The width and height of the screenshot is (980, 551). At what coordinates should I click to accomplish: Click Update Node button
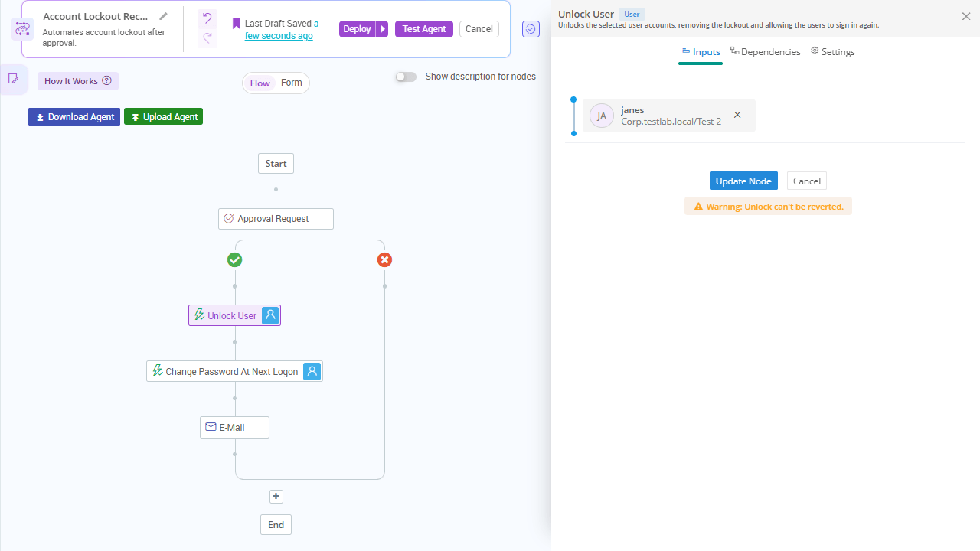[743, 181]
